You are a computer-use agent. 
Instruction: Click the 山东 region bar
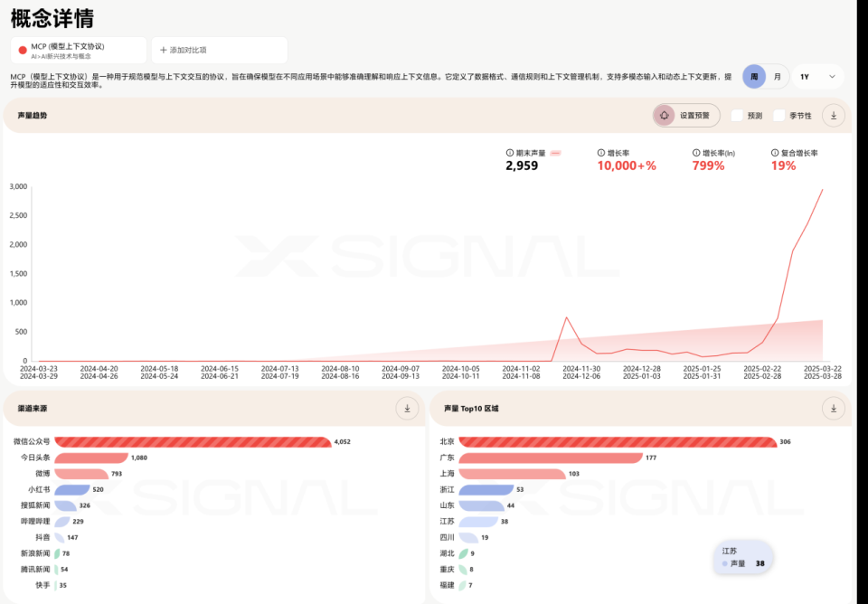[482, 505]
